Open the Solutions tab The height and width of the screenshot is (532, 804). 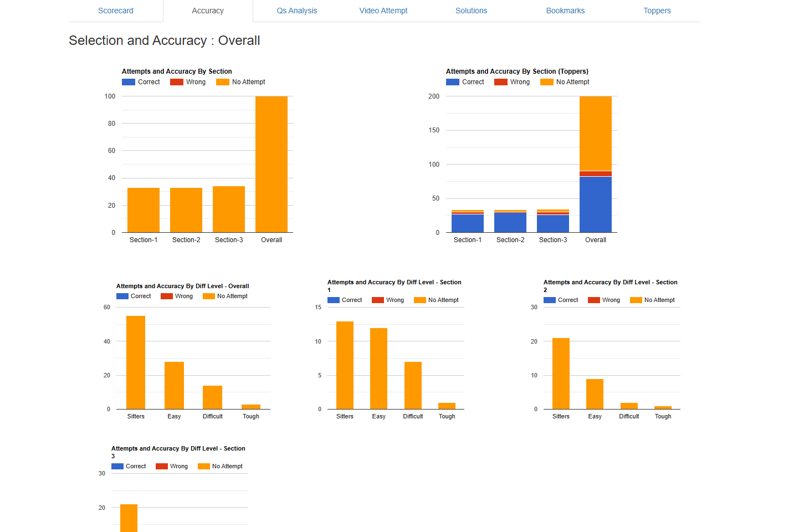click(471, 11)
